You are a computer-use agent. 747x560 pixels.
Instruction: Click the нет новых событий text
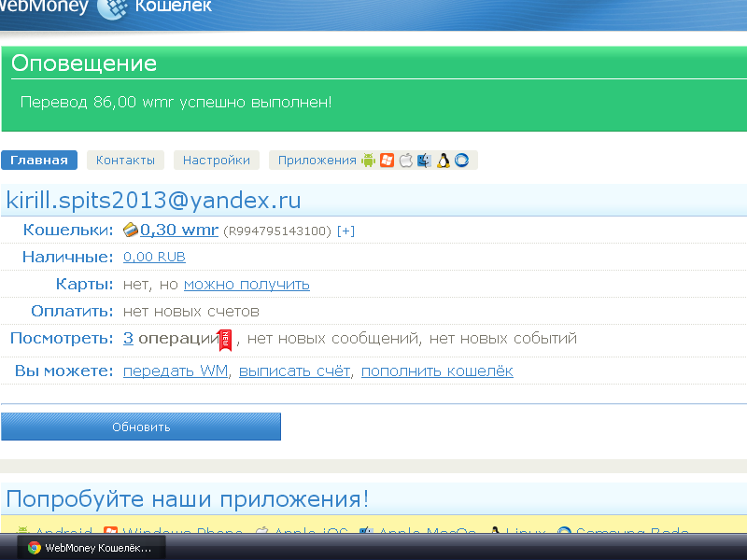coord(503,339)
